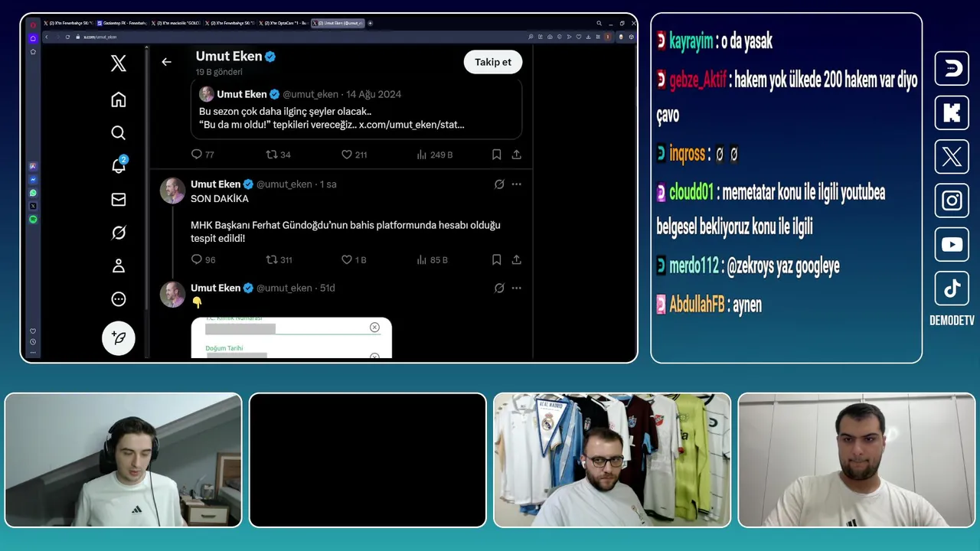
Task: Open the Opera tab search magnifier
Action: (x=599, y=23)
